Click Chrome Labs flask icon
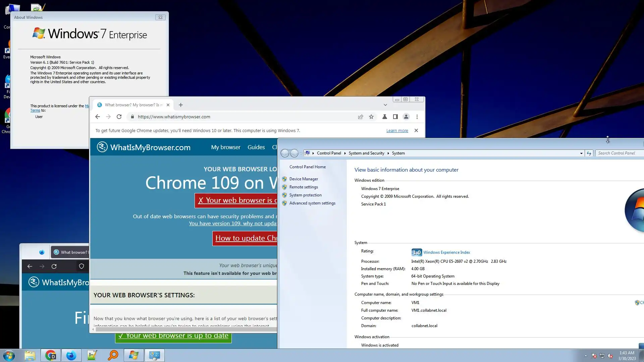Screen dimensions: 644x362 (385, 117)
